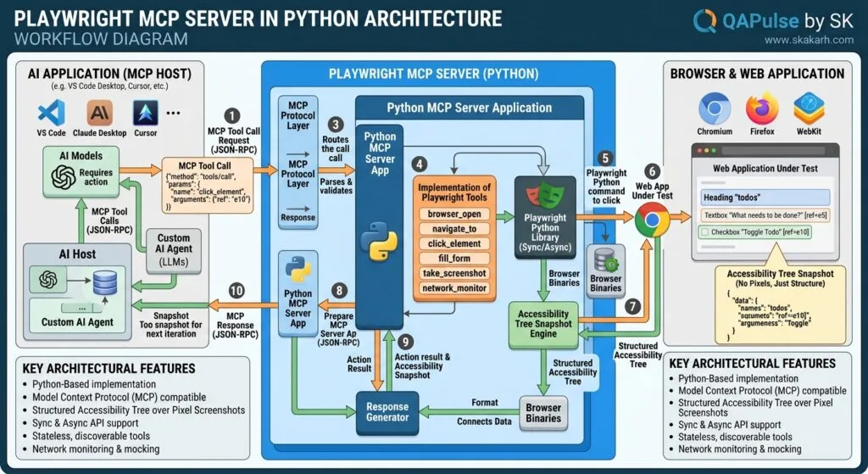The image size is (868, 474).
Task: Select the Claude Desktop icon
Action: click(x=100, y=113)
